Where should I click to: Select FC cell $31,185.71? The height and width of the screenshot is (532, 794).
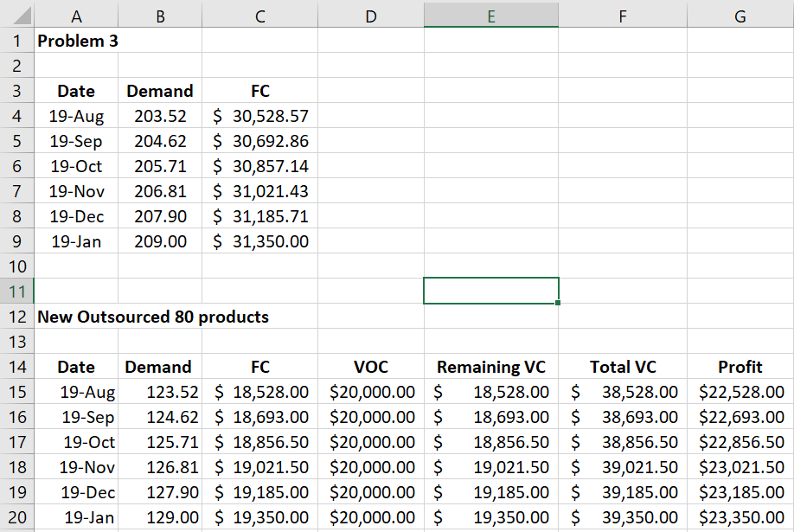click(259, 216)
